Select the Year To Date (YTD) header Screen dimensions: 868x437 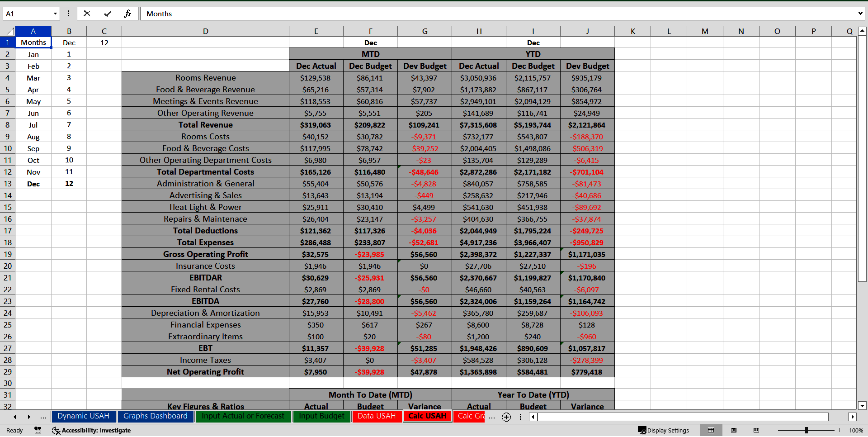point(533,394)
